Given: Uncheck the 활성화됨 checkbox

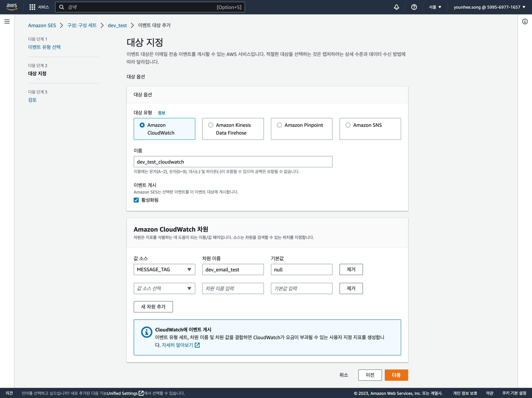Looking at the screenshot, I should (x=136, y=200).
